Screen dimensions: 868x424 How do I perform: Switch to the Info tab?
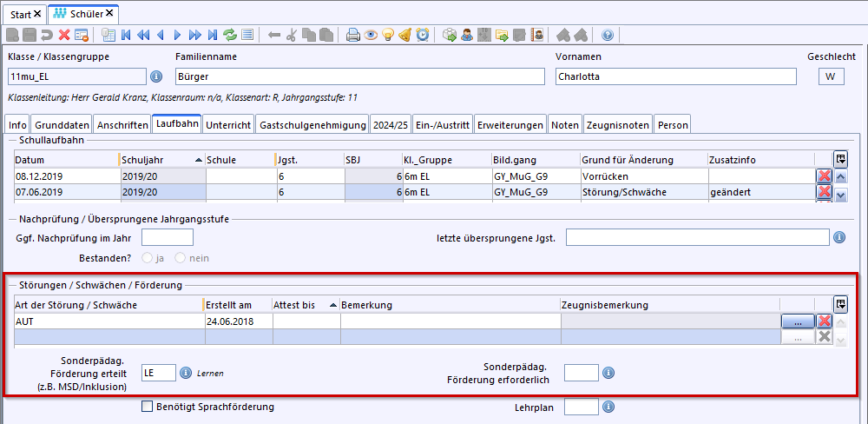[x=17, y=125]
